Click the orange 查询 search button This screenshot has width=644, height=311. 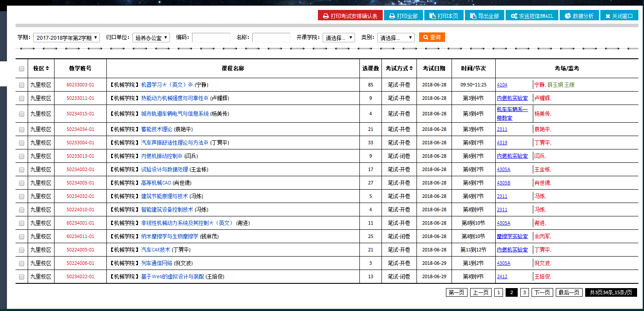point(432,38)
